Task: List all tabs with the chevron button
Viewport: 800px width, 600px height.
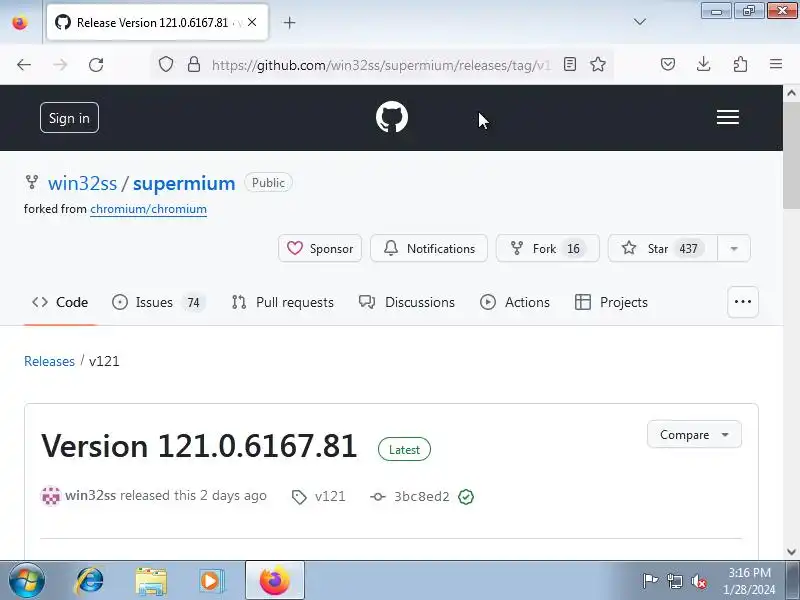Action: [640, 22]
